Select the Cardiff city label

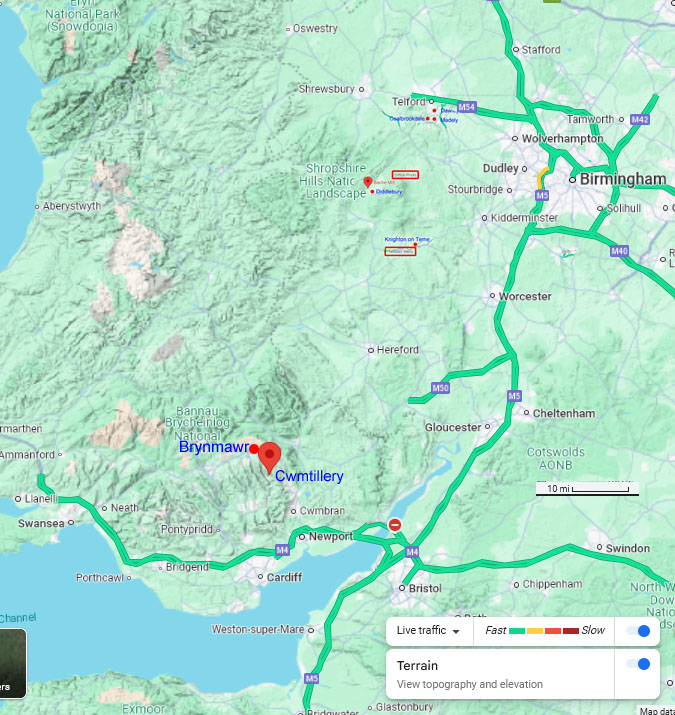284,577
